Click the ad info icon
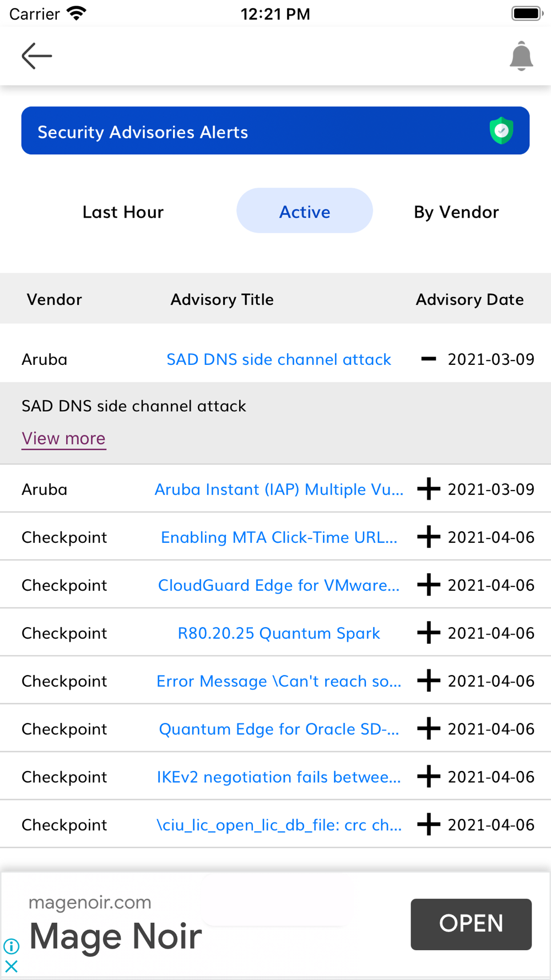The height and width of the screenshot is (980, 551). point(12,946)
